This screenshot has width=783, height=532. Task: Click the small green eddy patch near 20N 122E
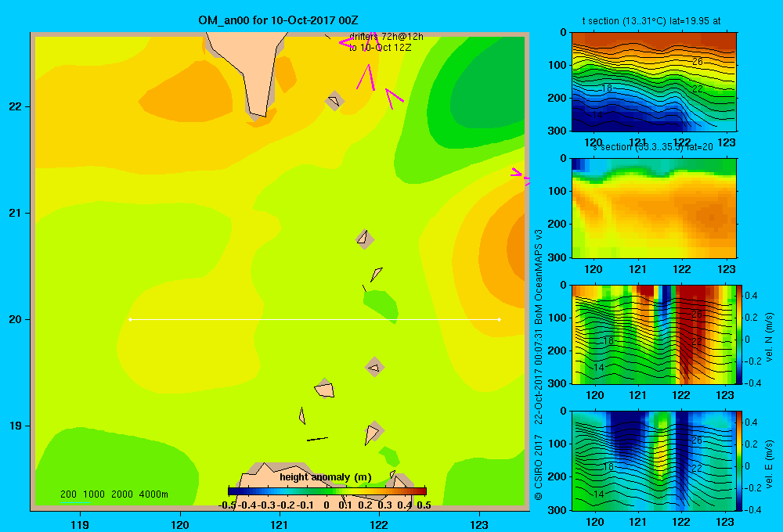[381, 306]
